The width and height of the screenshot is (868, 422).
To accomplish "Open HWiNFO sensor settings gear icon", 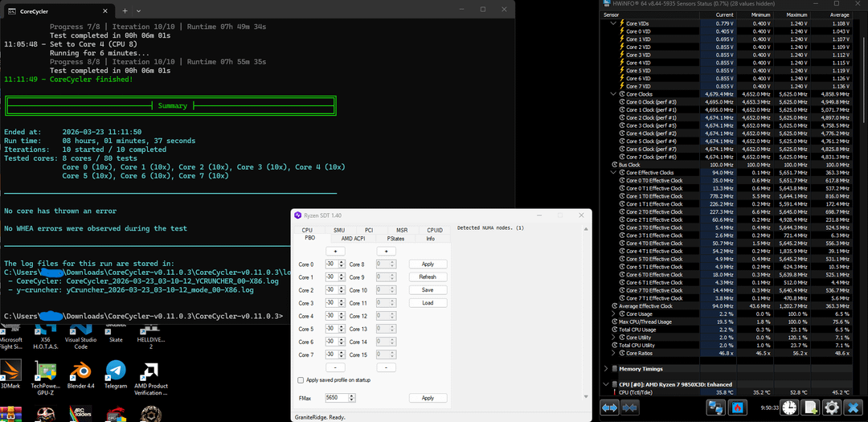I will (832, 408).
